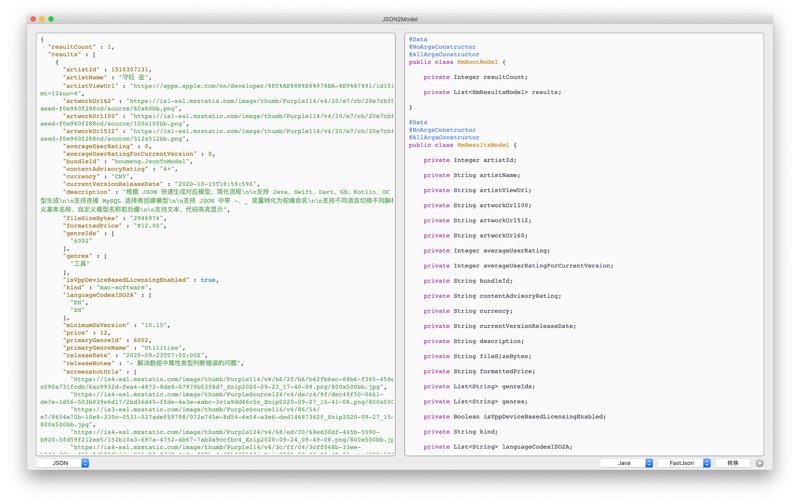Click "private String artworkUrl60;" code line
The width and height of the screenshot is (800, 500).
(x=476, y=236)
